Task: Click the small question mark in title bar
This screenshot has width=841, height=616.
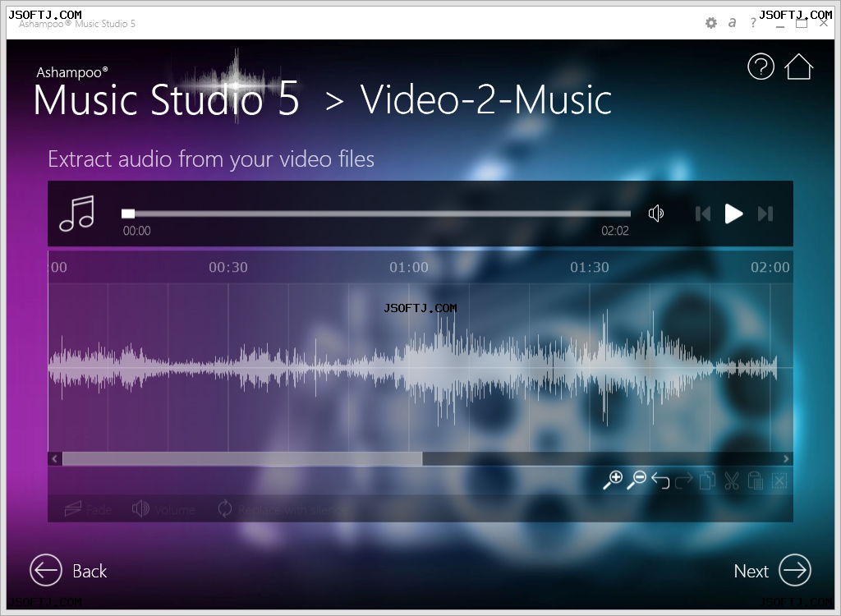Action: (753, 23)
